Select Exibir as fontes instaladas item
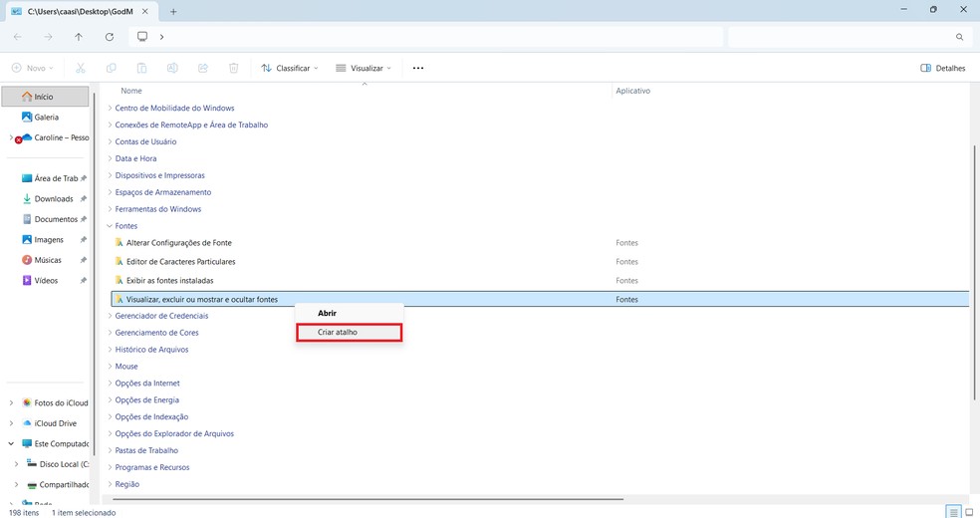 [x=169, y=280]
